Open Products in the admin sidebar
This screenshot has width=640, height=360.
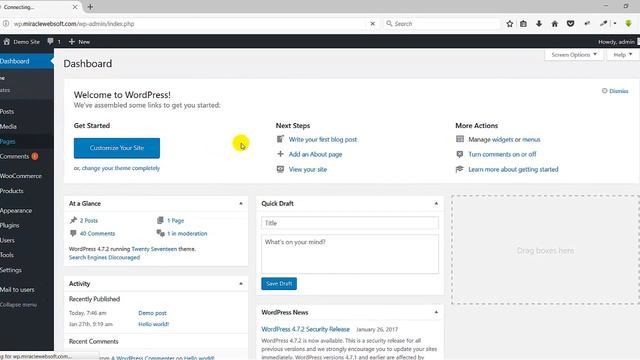click(27, 191)
